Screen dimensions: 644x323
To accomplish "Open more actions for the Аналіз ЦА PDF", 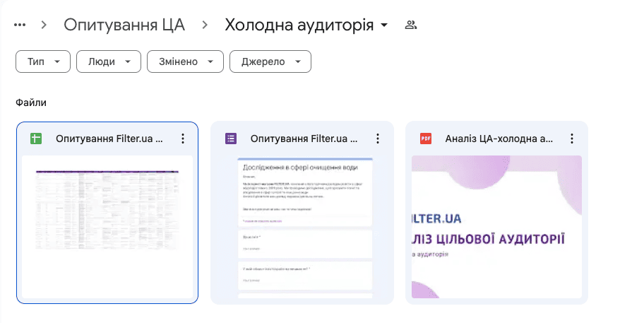I will tap(572, 139).
